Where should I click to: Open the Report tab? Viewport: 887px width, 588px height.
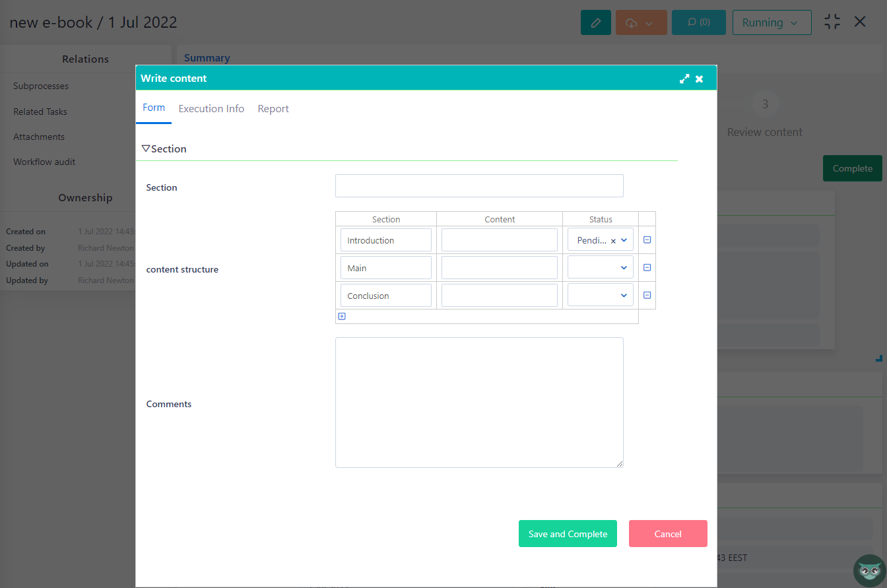pos(273,108)
